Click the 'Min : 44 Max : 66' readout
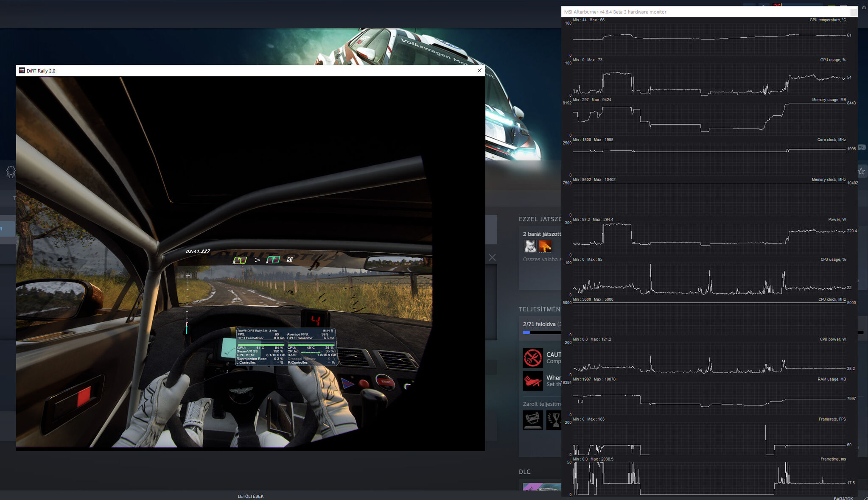This screenshot has height=500, width=868. pyautogui.click(x=588, y=20)
